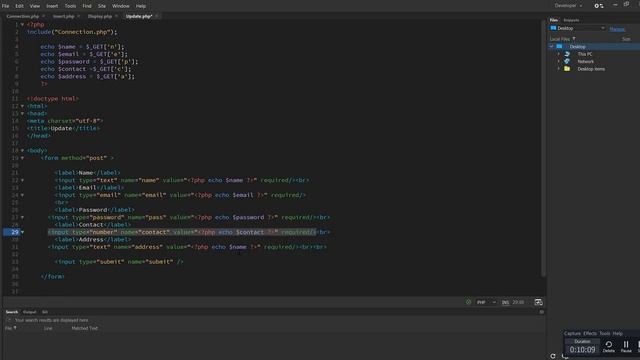
Task: Select the This PC computer icon
Action: [567, 54]
